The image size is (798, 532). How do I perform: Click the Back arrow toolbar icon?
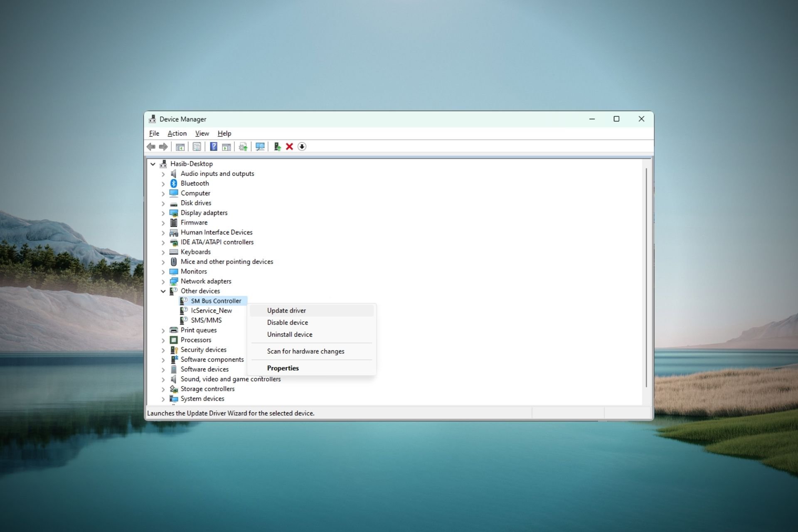[x=151, y=147]
